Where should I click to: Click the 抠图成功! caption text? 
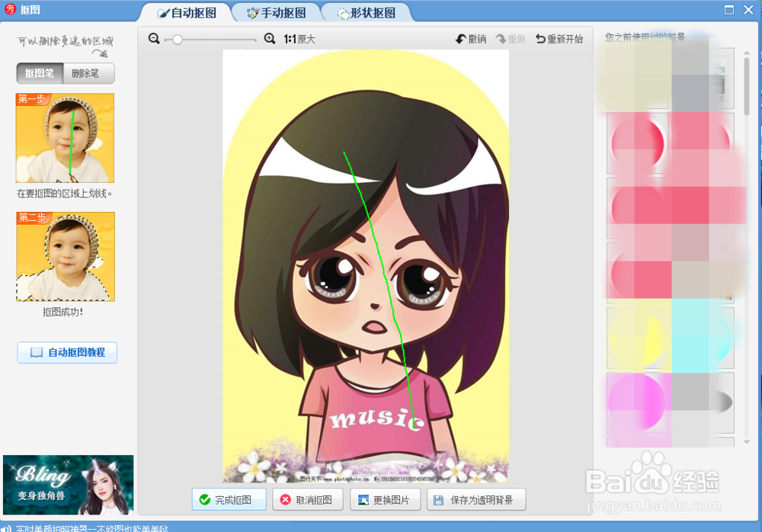pos(62,312)
